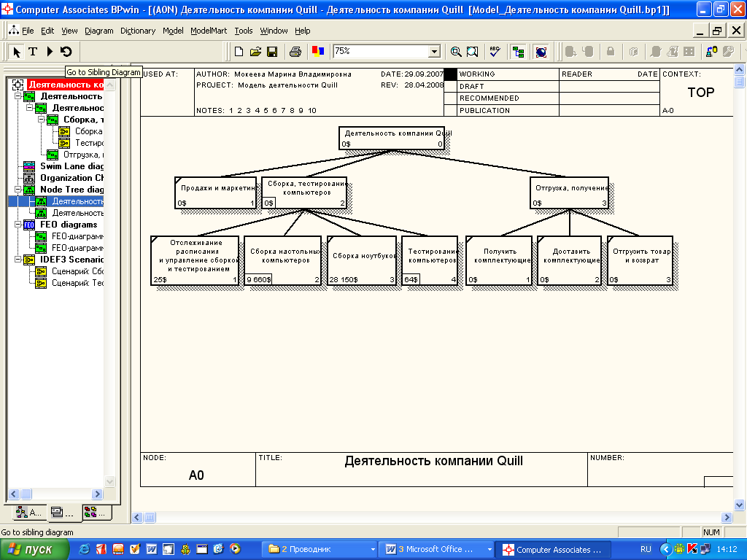Open the Diagram menu
The height and width of the screenshot is (560, 747).
coord(99,31)
